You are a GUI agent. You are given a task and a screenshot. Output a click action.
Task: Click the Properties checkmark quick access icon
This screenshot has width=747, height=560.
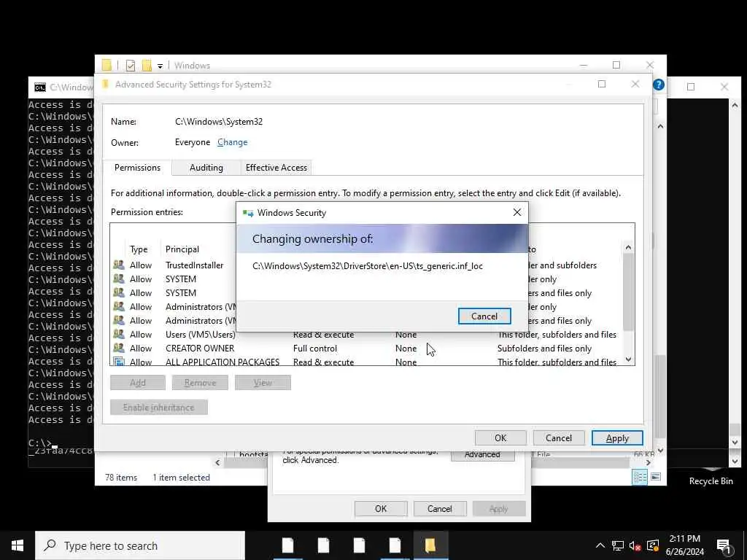[x=131, y=65]
